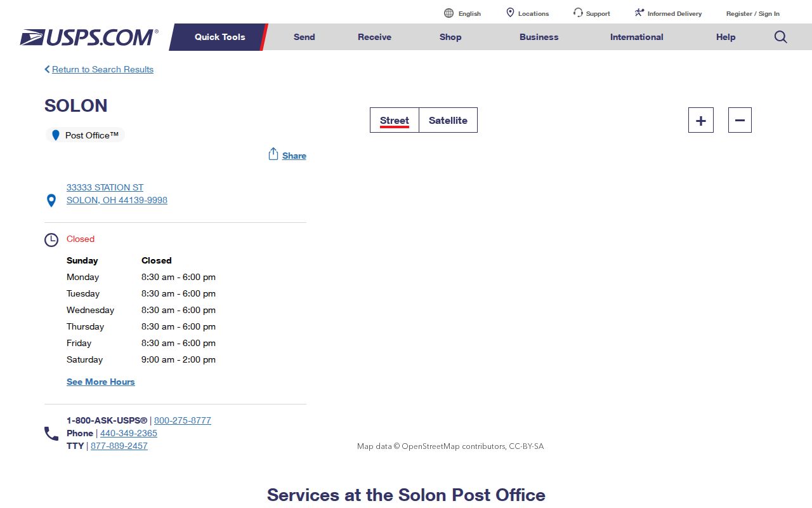
Task: Open the site search magnifier icon
Action: [781, 37]
